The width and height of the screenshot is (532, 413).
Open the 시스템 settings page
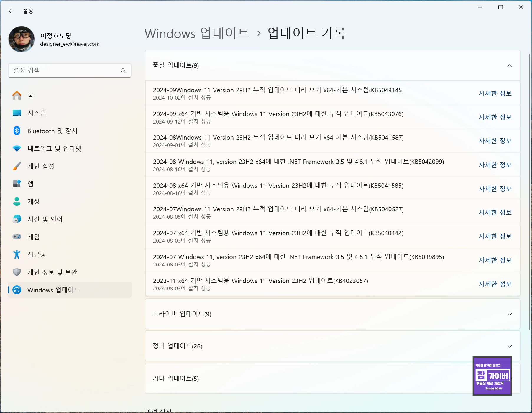tap(70, 113)
